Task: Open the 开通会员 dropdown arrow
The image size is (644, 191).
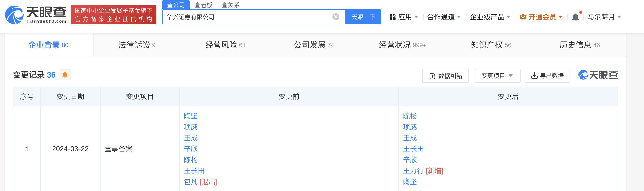Action: click(560, 17)
